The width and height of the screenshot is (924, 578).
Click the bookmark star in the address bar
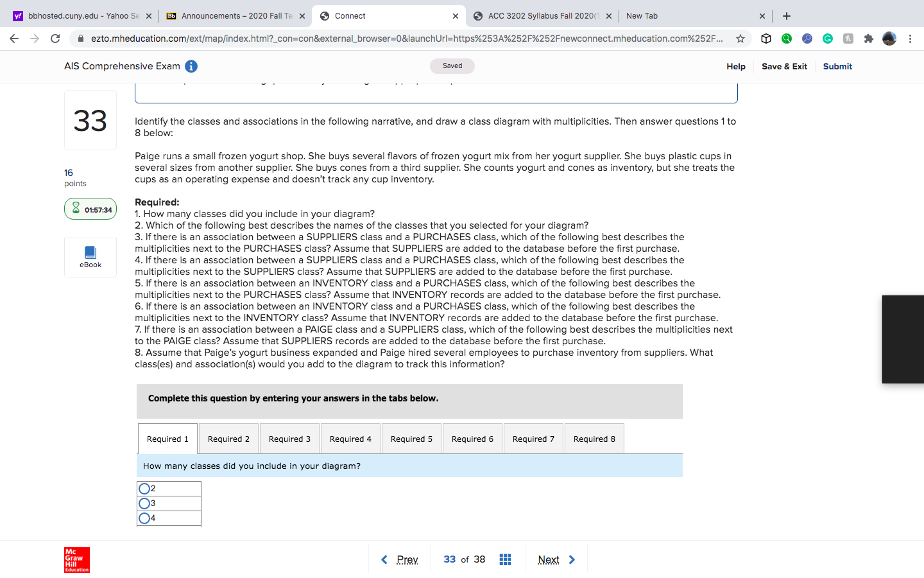pyautogui.click(x=740, y=39)
